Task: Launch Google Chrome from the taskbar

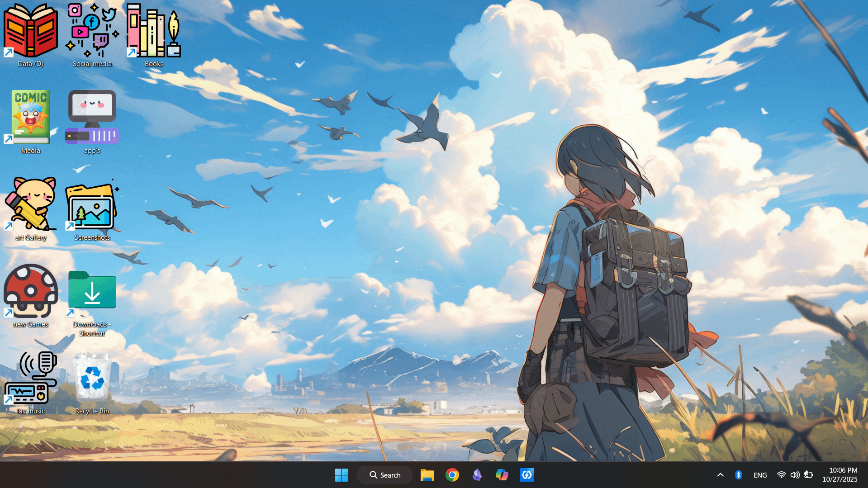Action: [452, 475]
